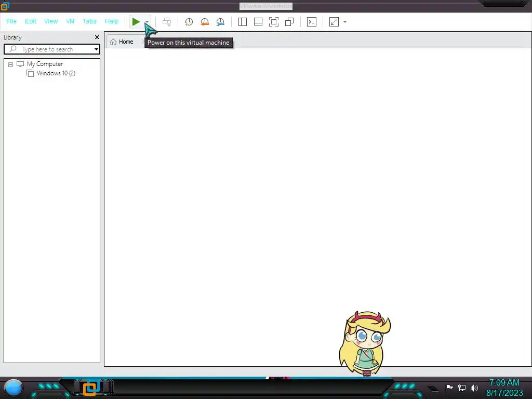Click the library search field
The width and height of the screenshot is (532, 399).
pos(52,49)
